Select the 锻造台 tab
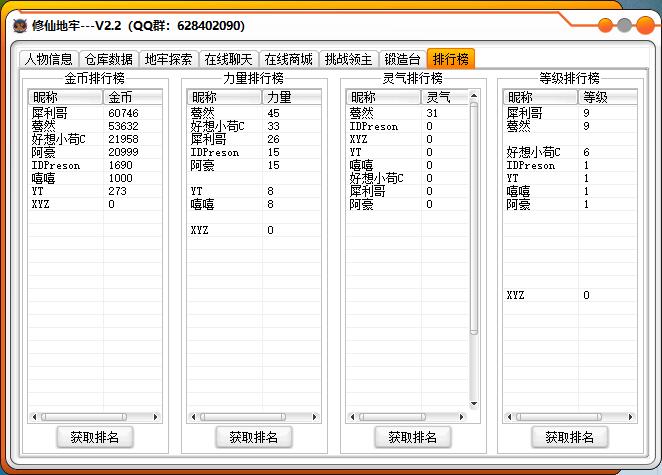This screenshot has width=662, height=475. [x=402, y=59]
